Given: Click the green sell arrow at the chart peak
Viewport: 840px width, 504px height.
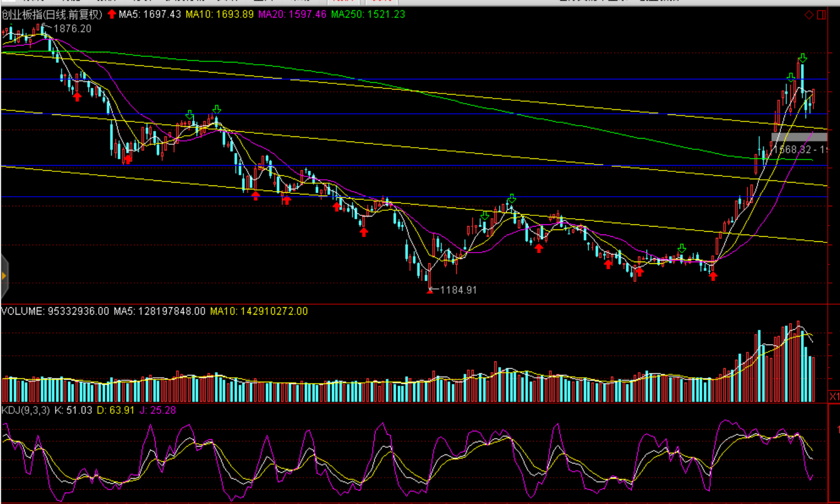Looking at the screenshot, I should pos(802,58).
